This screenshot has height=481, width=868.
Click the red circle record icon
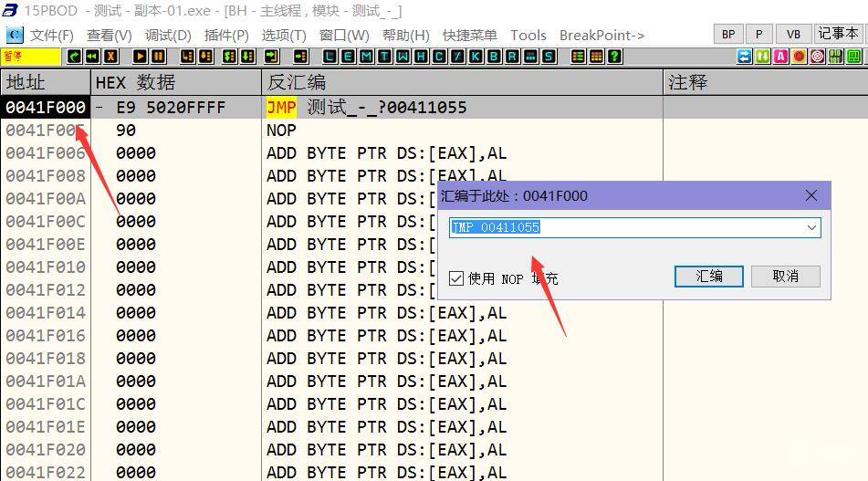[800, 57]
